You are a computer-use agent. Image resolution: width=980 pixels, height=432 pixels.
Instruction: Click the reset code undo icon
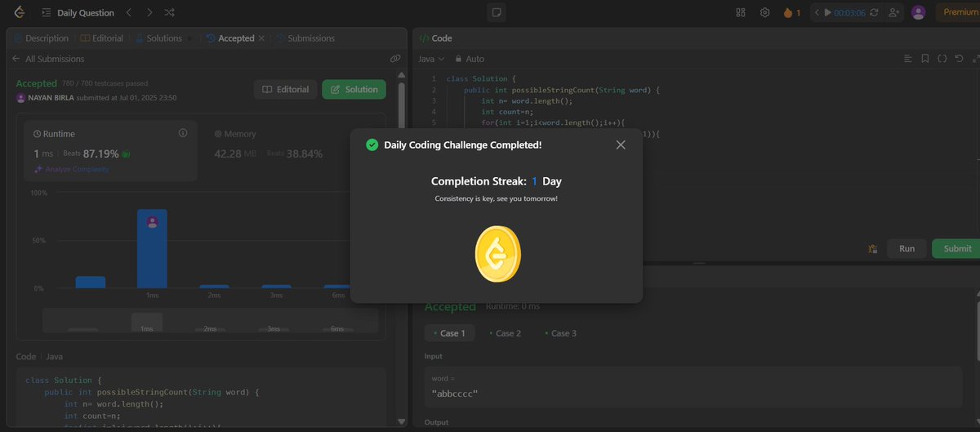959,59
